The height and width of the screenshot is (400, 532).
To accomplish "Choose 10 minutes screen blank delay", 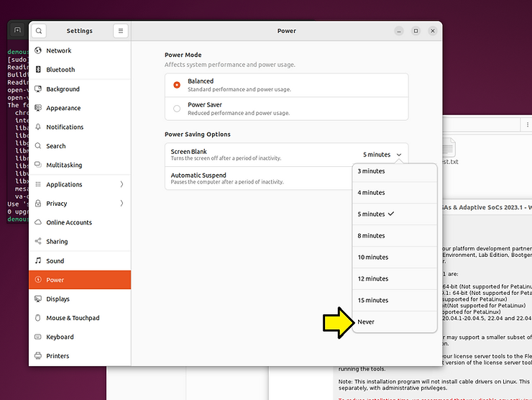I will [x=372, y=258].
